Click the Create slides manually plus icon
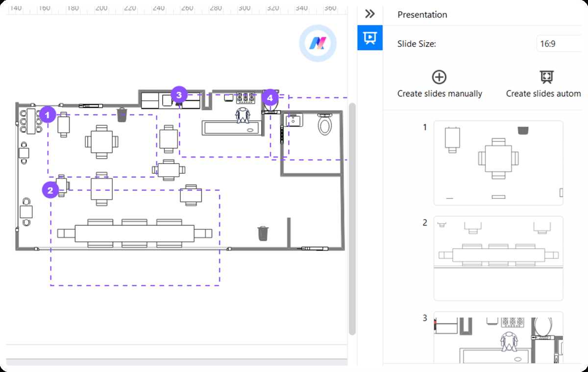588x372 pixels. 439,77
